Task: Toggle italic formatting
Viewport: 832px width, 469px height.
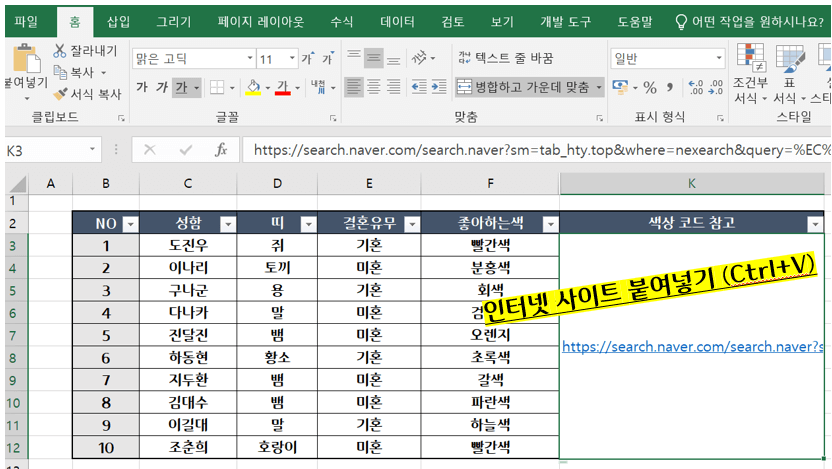Action: [x=162, y=87]
